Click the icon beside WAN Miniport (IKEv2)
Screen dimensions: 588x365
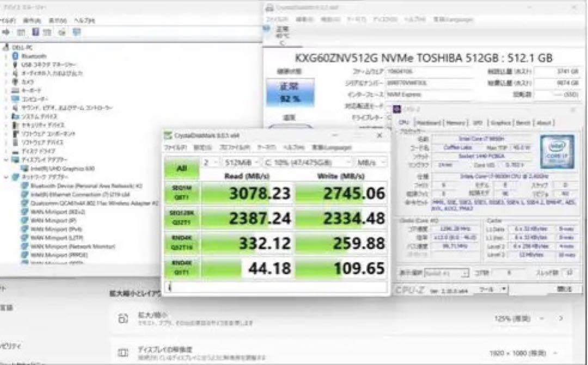tap(24, 212)
